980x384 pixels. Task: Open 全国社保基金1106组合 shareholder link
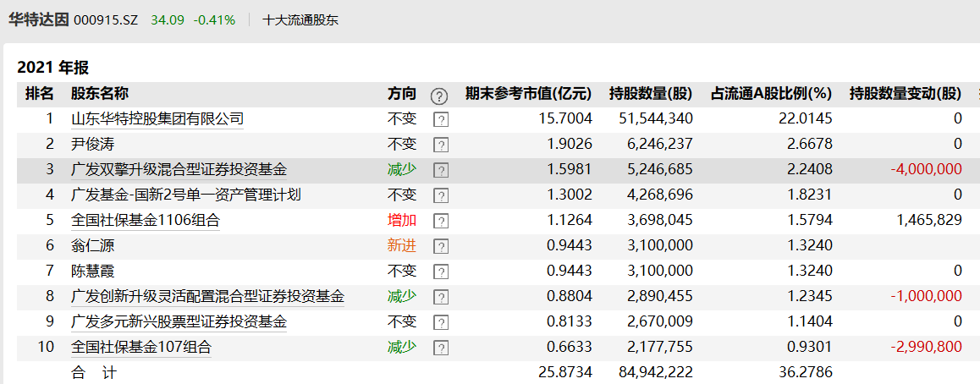145,221
